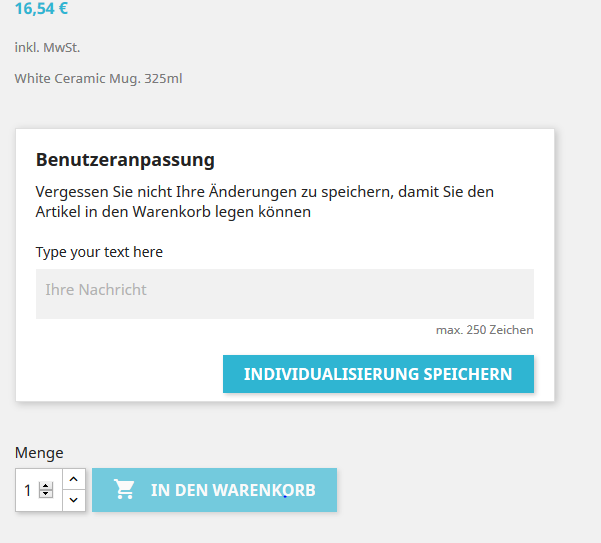Click the Benutzeranpassung heading
The width and height of the screenshot is (601, 543).
[125, 159]
